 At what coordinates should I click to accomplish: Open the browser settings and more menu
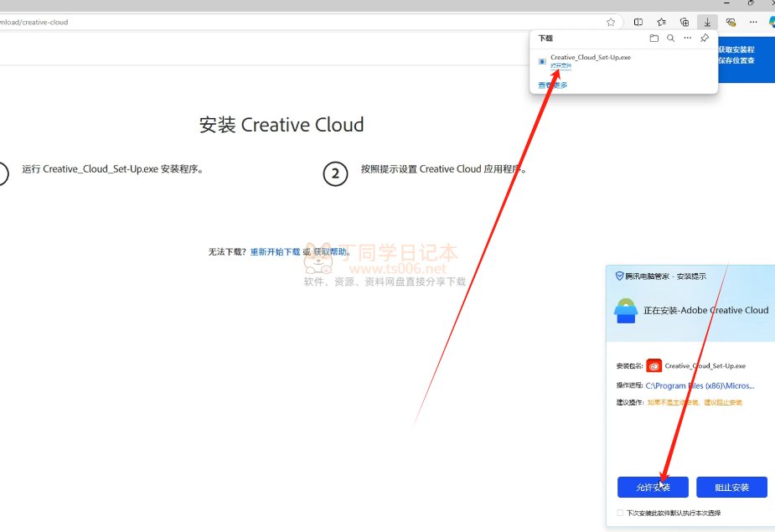[x=753, y=23]
